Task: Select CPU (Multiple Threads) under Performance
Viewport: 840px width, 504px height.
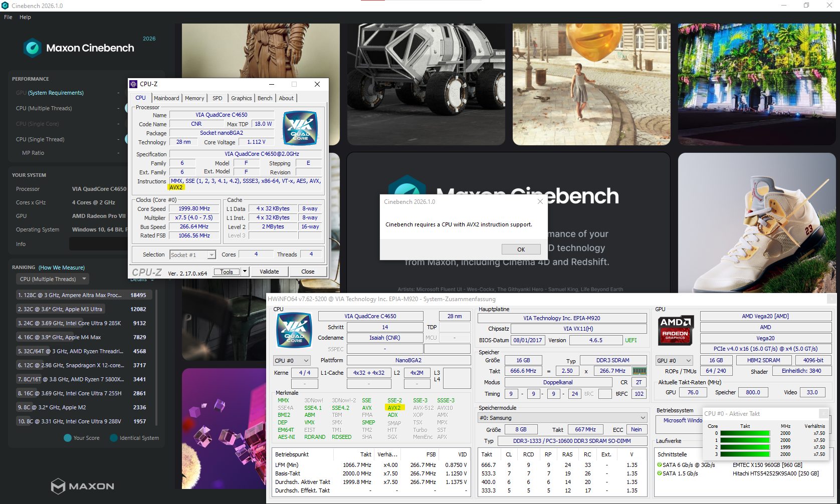Action: point(44,108)
